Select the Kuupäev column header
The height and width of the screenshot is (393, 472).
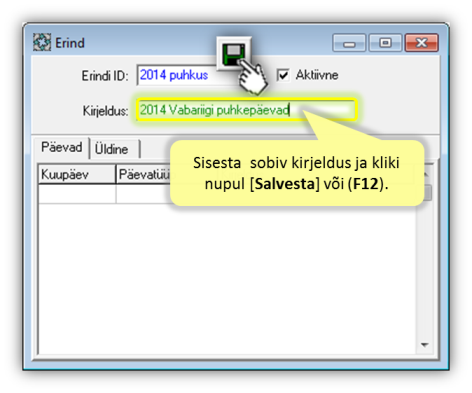coord(77,174)
